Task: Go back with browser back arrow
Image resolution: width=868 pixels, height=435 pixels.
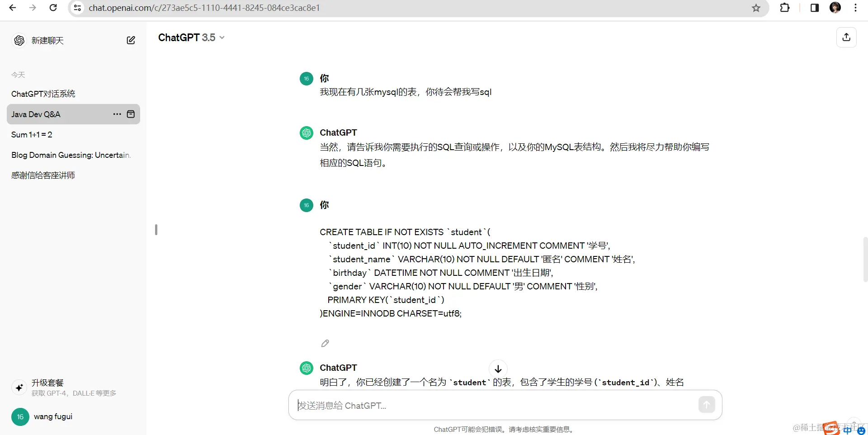Action: (x=13, y=8)
